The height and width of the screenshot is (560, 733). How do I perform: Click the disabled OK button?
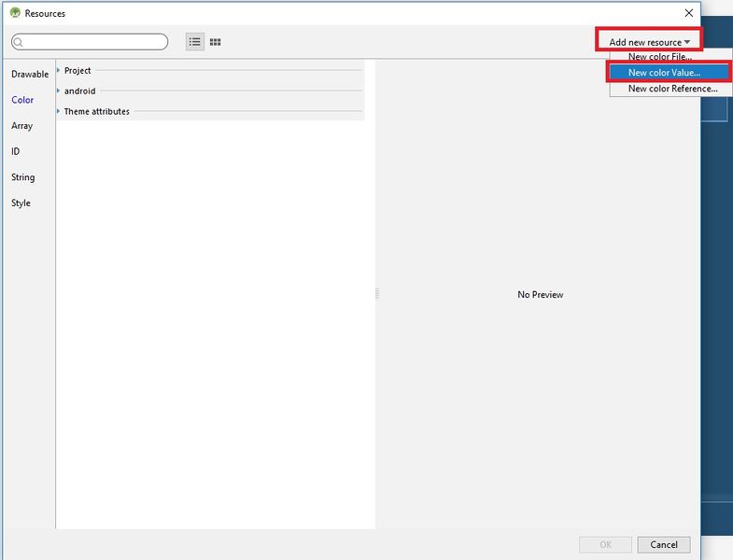point(605,544)
